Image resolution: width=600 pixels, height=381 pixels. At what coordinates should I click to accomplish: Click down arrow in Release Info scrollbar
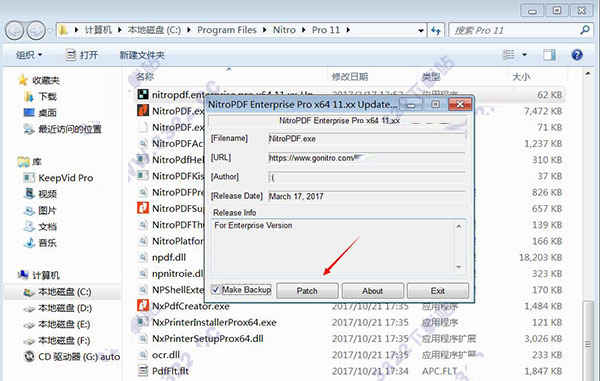click(459, 267)
